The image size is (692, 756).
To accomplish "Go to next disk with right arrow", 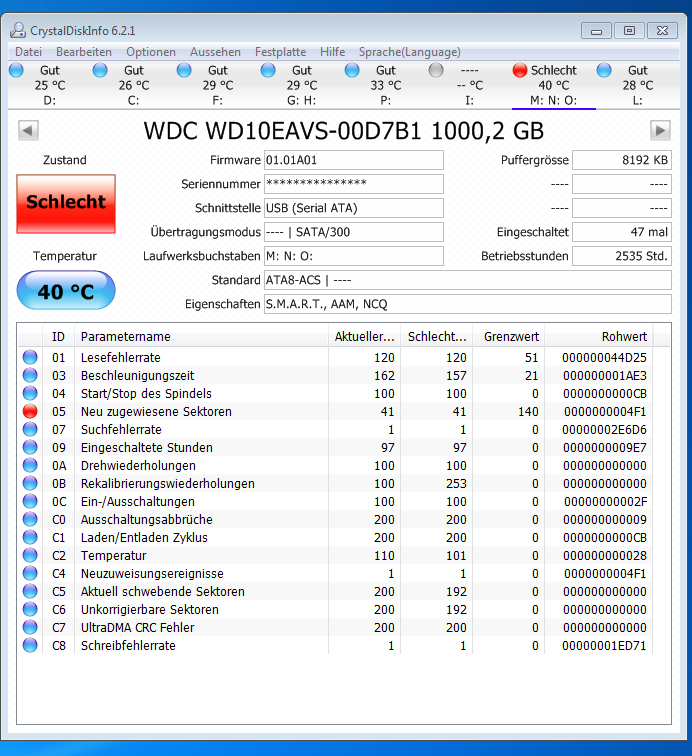I will [660, 130].
